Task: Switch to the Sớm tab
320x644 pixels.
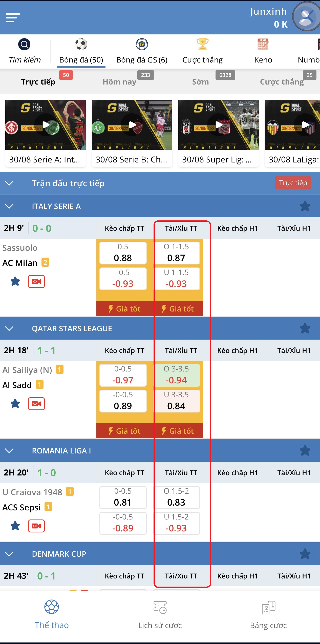Action: (x=200, y=82)
